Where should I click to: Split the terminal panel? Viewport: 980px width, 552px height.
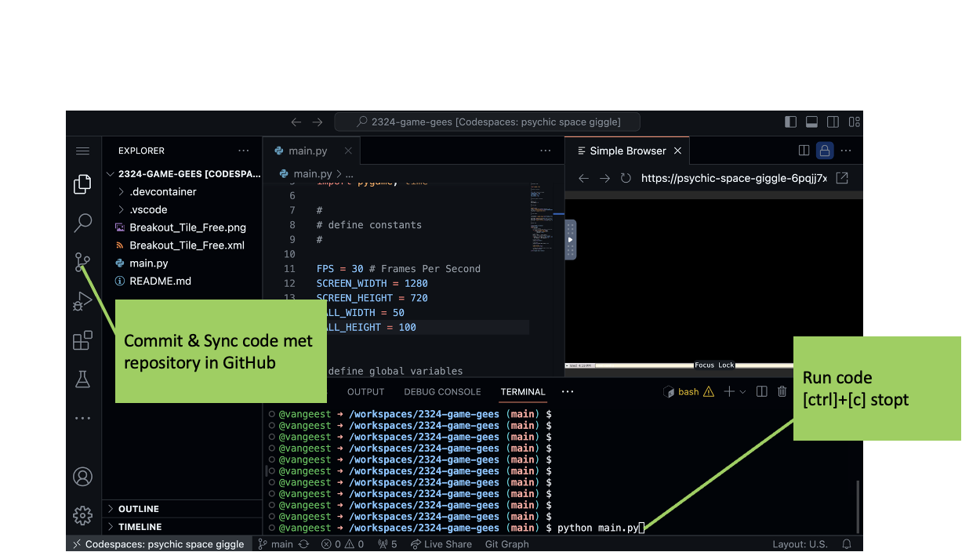[761, 391]
